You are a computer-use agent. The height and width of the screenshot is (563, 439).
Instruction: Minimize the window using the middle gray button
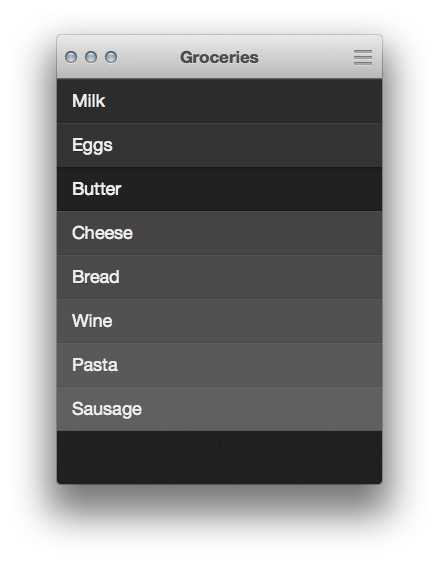(91, 57)
